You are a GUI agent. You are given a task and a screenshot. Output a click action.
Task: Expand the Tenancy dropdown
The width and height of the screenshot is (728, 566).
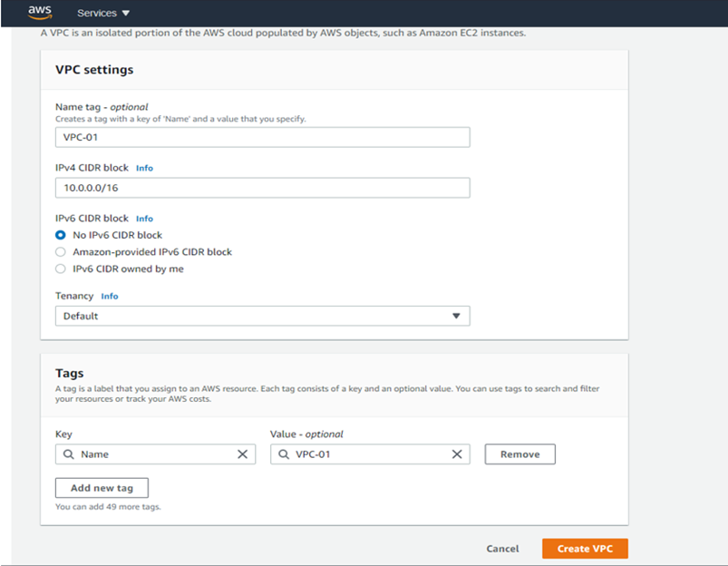[x=263, y=316]
